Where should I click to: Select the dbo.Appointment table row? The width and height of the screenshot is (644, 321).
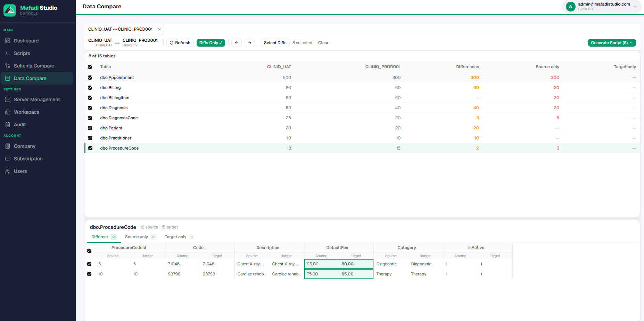[362, 78]
